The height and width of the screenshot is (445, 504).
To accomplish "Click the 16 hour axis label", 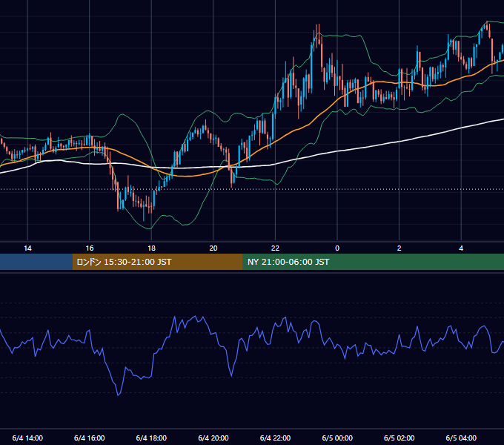I will (x=90, y=248).
